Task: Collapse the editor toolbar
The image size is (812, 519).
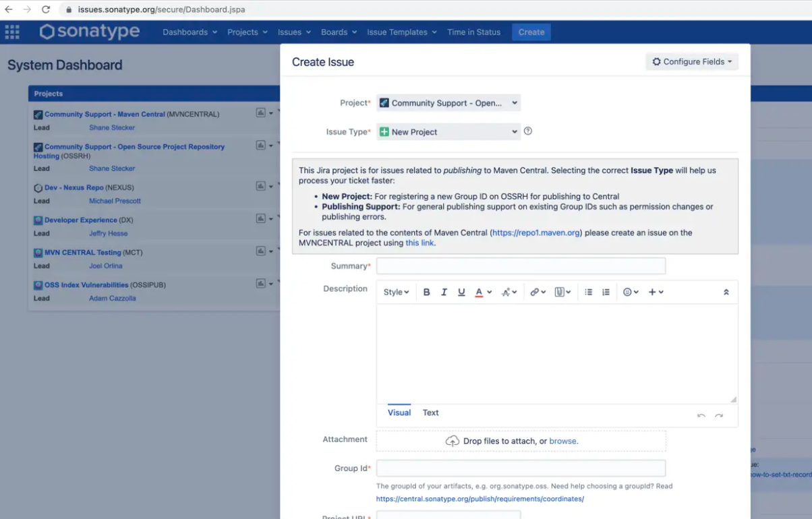Action: click(x=726, y=292)
